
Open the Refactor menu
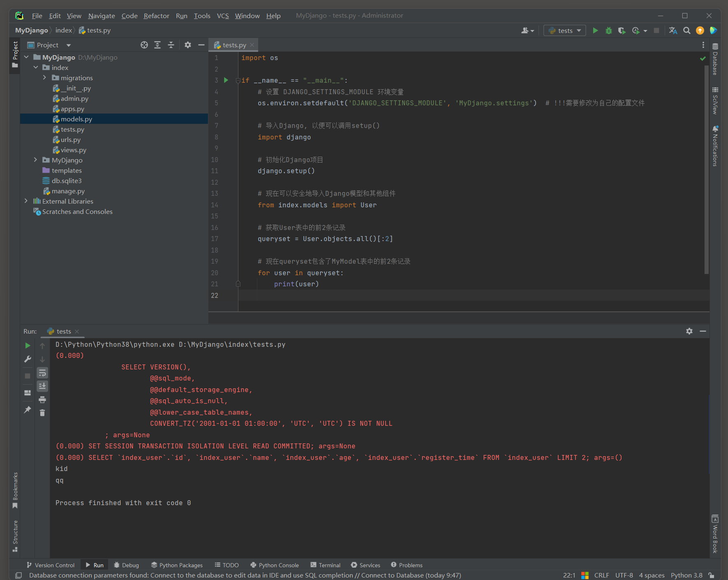coord(156,16)
